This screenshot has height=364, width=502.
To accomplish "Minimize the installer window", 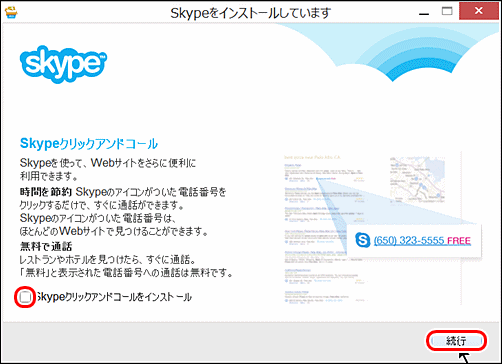I will 424,13.
